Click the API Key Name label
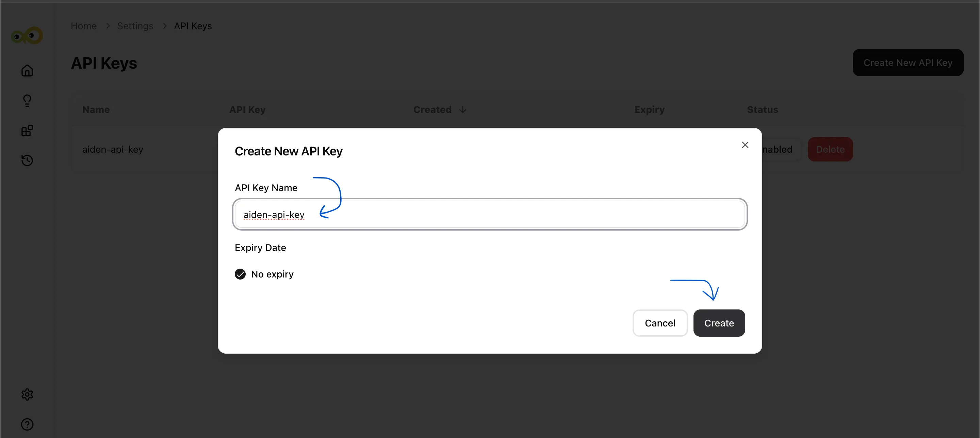 click(x=266, y=188)
